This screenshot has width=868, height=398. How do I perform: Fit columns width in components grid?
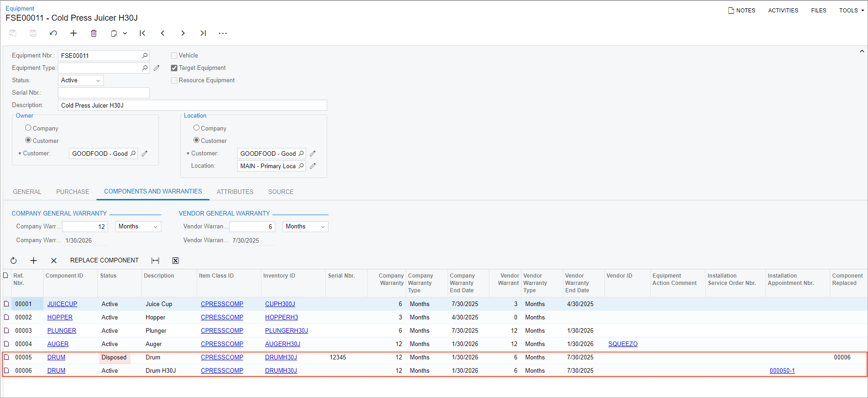click(155, 261)
